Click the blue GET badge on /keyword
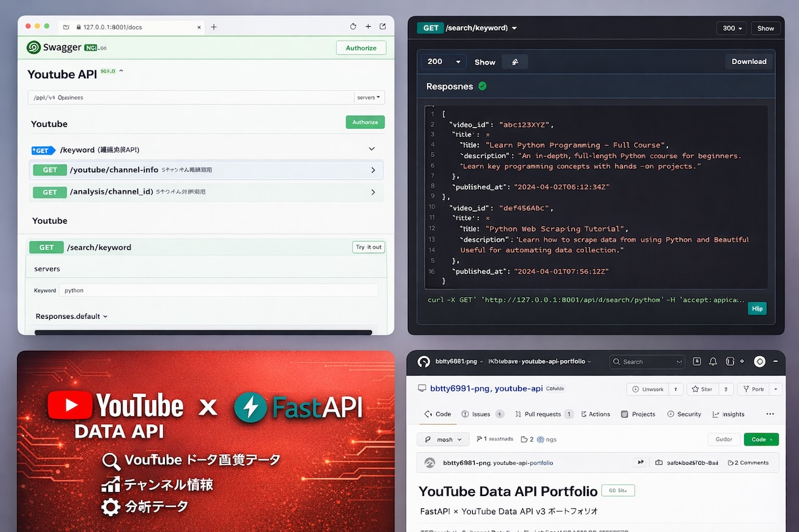 click(x=43, y=151)
